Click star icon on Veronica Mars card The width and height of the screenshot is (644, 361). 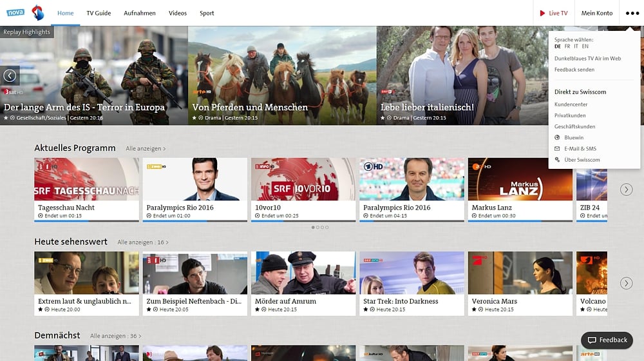(474, 309)
